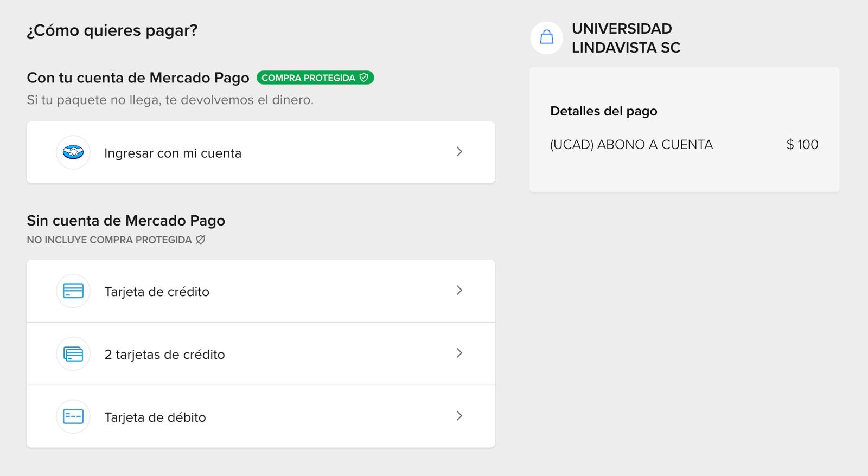
Task: Click the debit card icon
Action: (x=73, y=416)
